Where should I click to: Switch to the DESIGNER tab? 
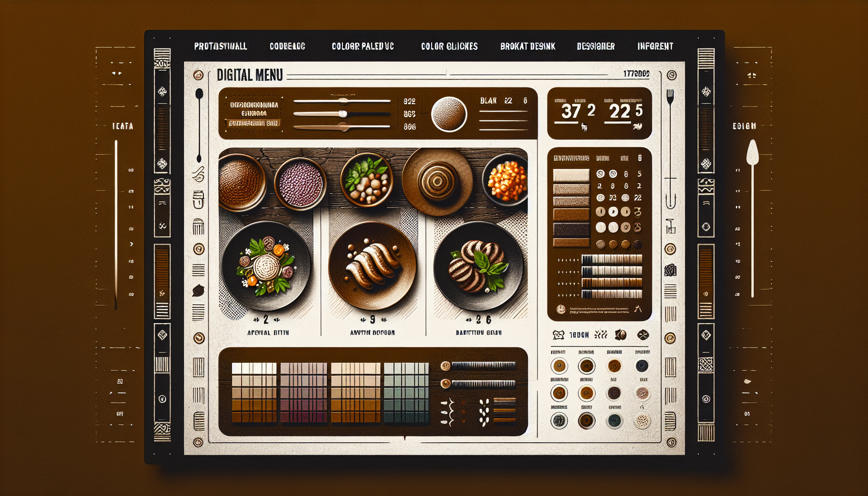(x=595, y=46)
